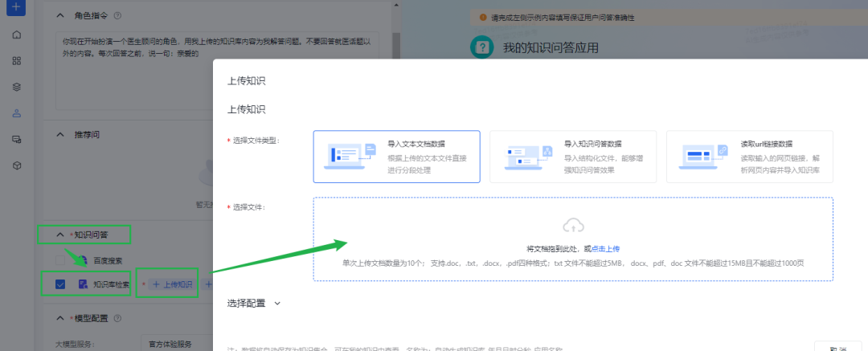Viewport: 868px width, 351px height.
Task: Click help icon next to 模型配置
Action: (117, 318)
